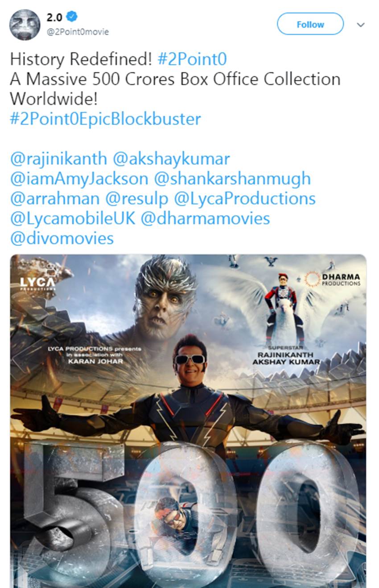Visit the @rajinikanth mention profile

point(58,158)
